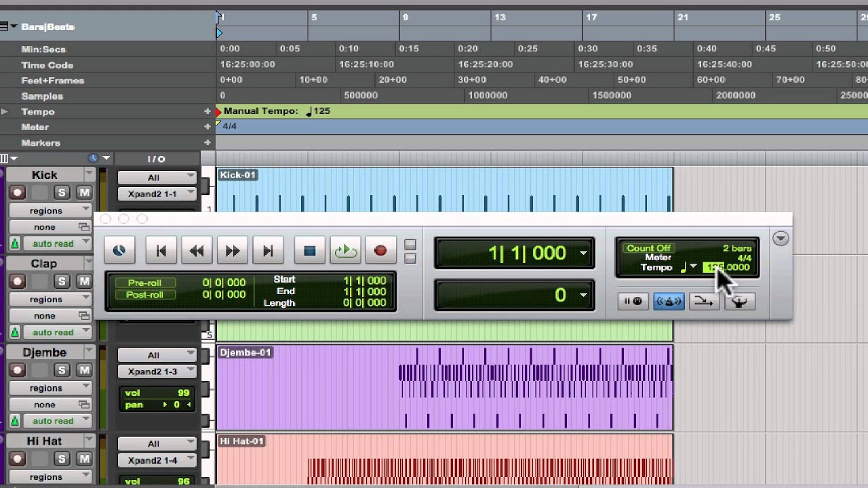Go to end with the transport button
Viewport: 868px width, 488px height.
point(267,251)
